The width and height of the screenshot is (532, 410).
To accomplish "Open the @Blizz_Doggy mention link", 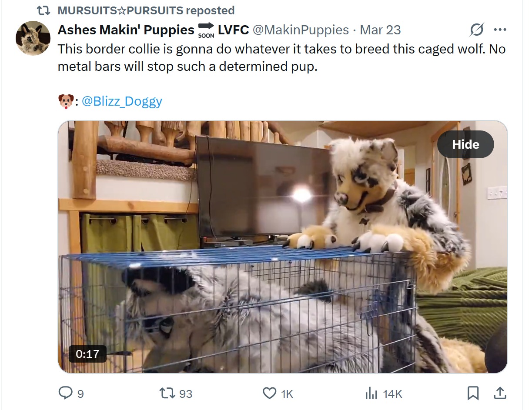I will 122,101.
